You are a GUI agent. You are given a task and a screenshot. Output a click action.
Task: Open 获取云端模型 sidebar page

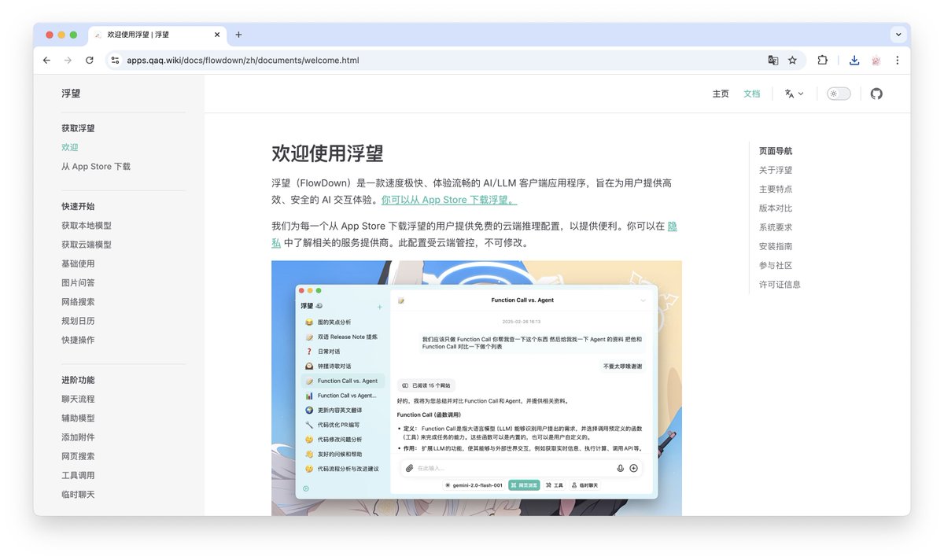87,245
